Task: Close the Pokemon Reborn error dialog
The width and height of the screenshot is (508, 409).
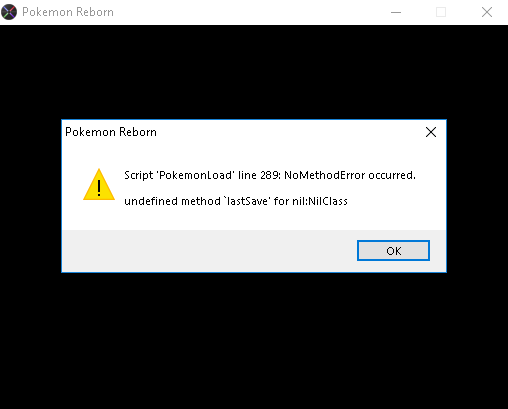Action: 431,132
